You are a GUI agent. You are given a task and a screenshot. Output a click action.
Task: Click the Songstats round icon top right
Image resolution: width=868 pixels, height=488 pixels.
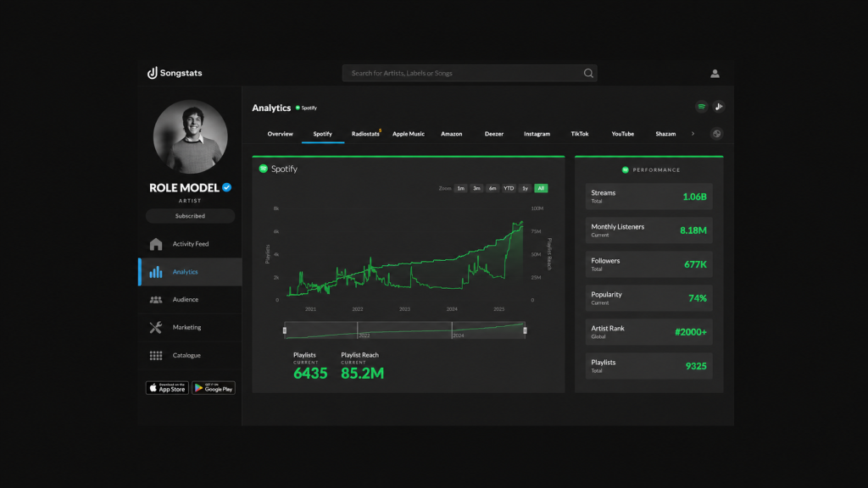[x=719, y=107]
